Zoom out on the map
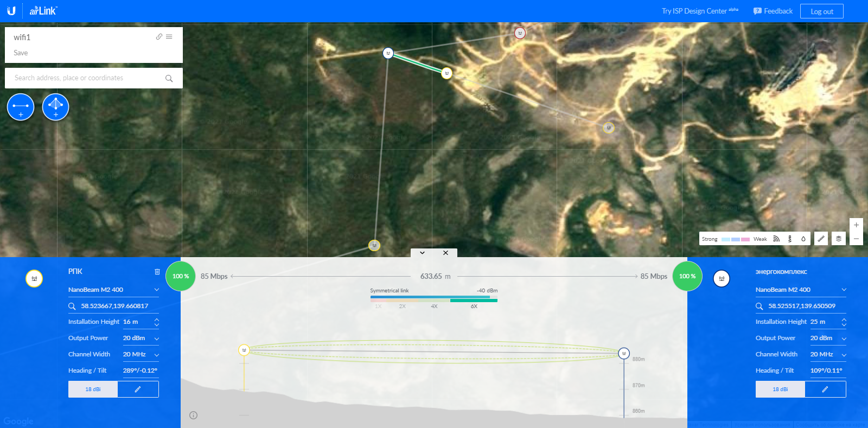 pyautogui.click(x=856, y=239)
